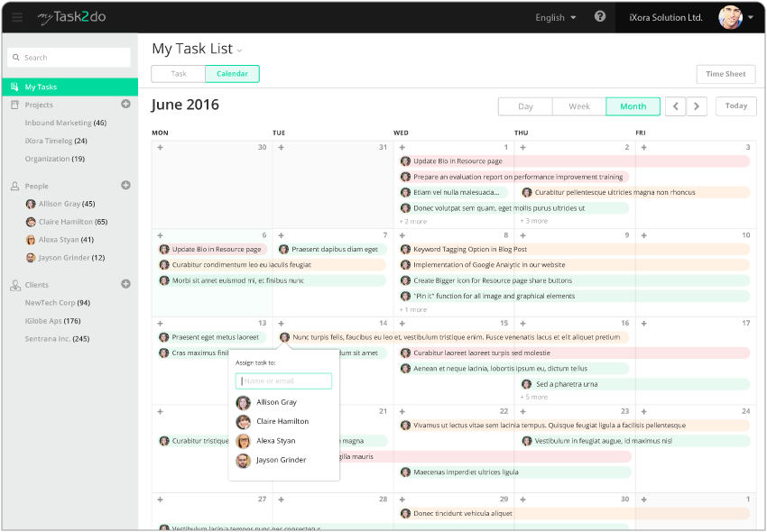
Task: Add a new client with plus icon
Action: pyautogui.click(x=125, y=284)
